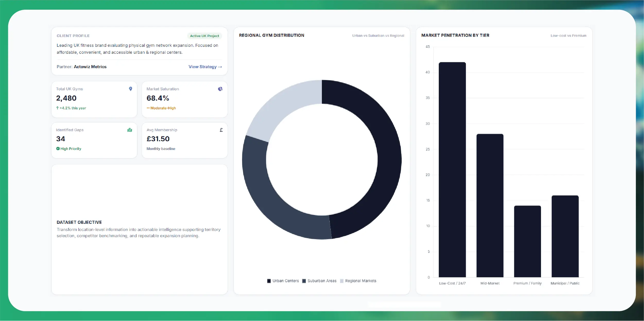The height and width of the screenshot is (321, 644).
Task: Click the 2,480 Total UK Gyms value
Action: (66, 98)
